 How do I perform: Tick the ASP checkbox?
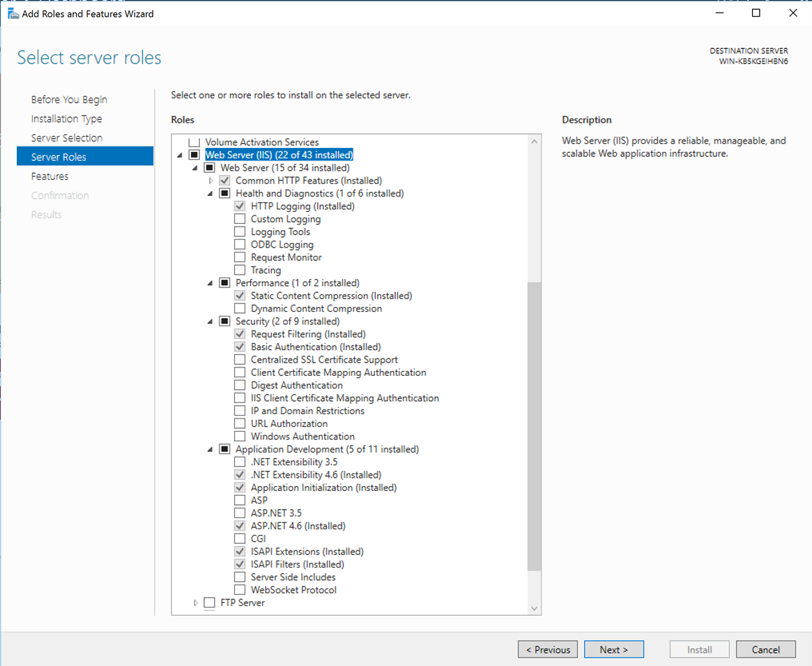(240, 500)
